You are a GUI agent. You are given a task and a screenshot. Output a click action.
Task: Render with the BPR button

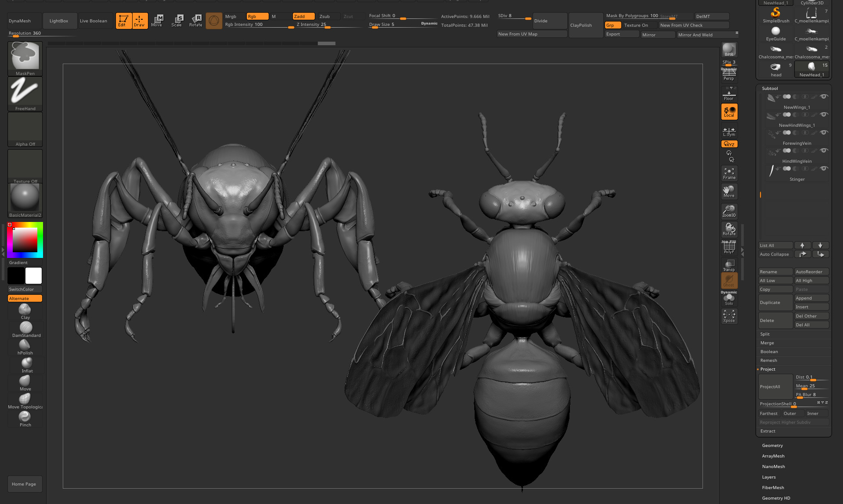[x=729, y=50]
